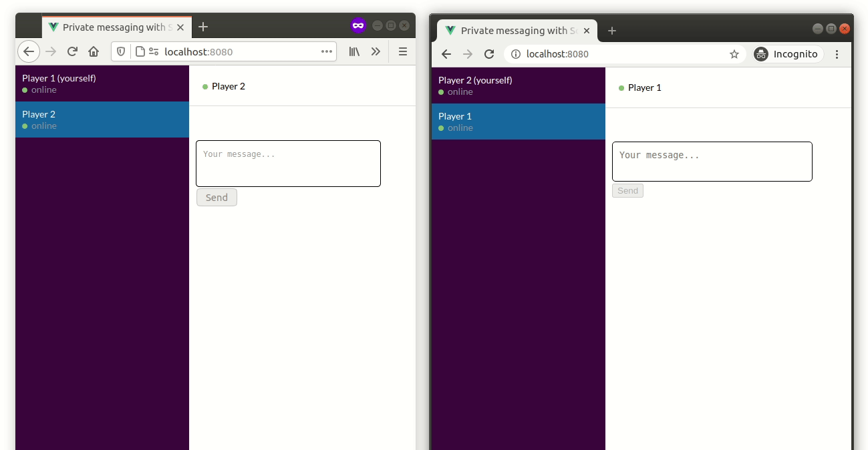The height and width of the screenshot is (450, 868).
Task: Click Chrome reload icon
Action: coord(489,54)
